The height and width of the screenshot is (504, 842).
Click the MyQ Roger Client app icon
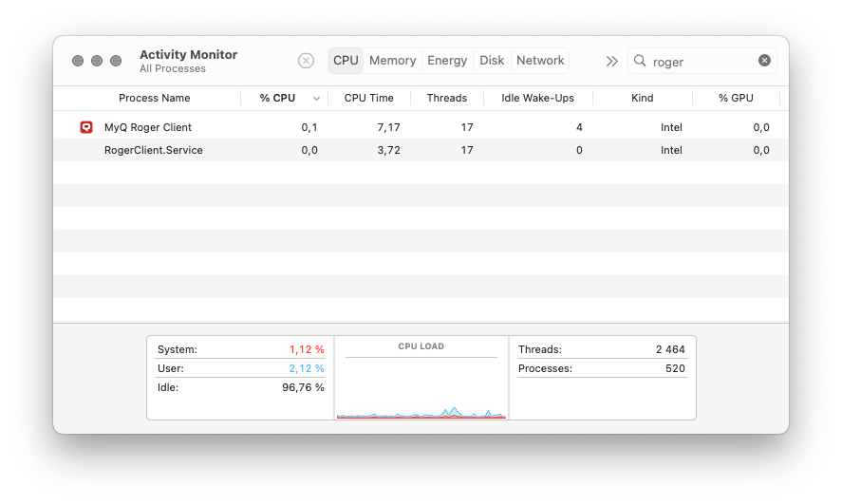[86, 127]
